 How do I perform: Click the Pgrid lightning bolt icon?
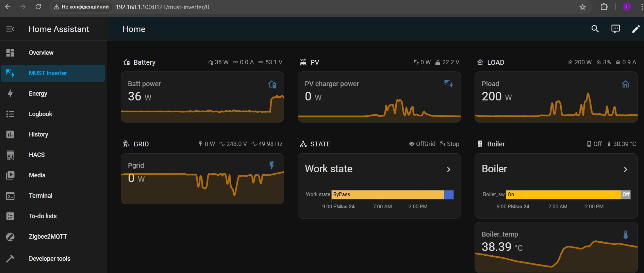(271, 165)
